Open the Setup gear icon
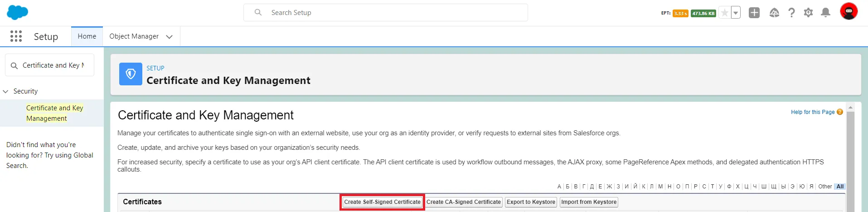The width and height of the screenshot is (868, 212). pyautogui.click(x=808, y=13)
